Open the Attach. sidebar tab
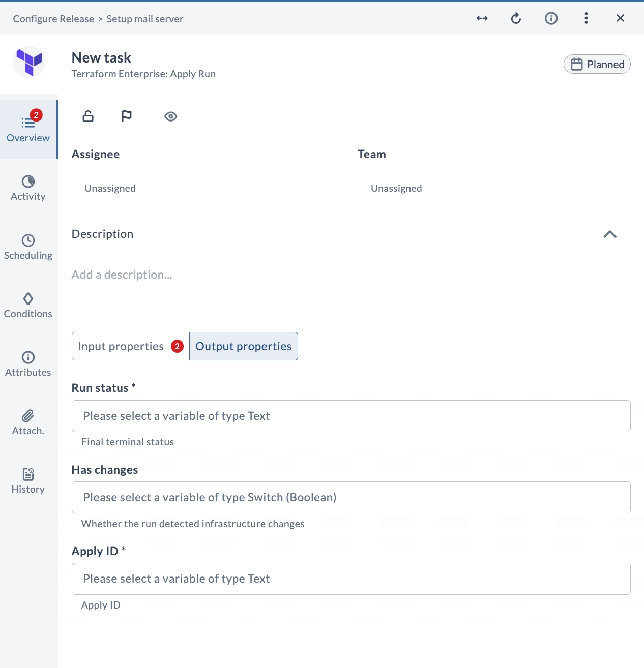This screenshot has width=644, height=668. click(28, 422)
